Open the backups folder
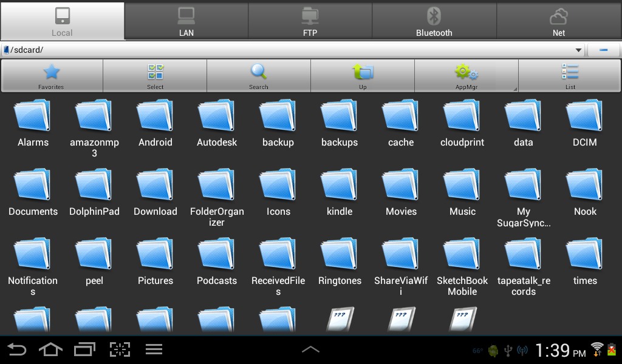Screen dimensions: 622x364 pos(340,123)
